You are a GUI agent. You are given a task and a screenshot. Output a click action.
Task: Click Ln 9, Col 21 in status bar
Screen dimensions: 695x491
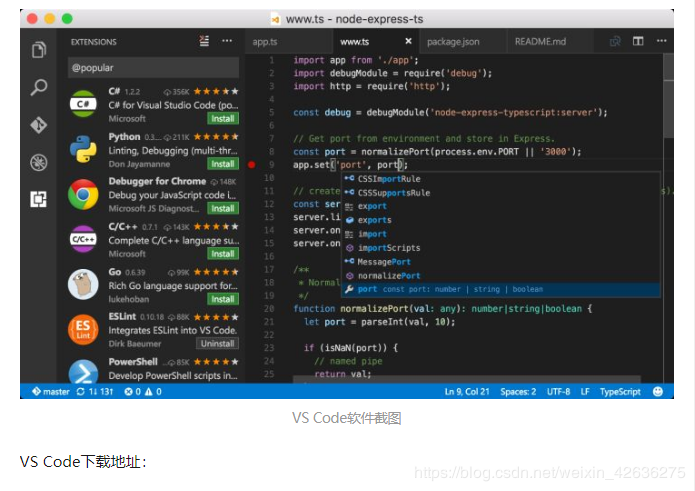pyautogui.click(x=467, y=392)
